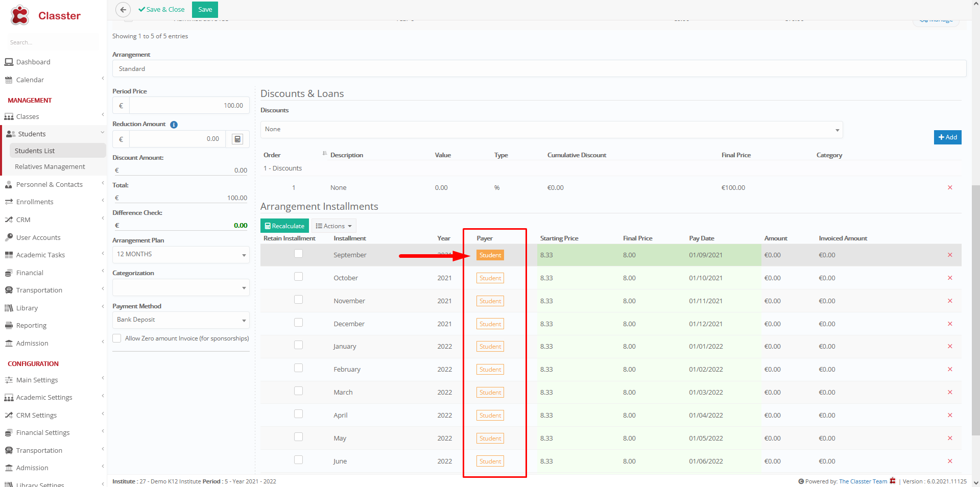The width and height of the screenshot is (980, 487).
Task: Click the Student payer tag for October
Action: (490, 278)
